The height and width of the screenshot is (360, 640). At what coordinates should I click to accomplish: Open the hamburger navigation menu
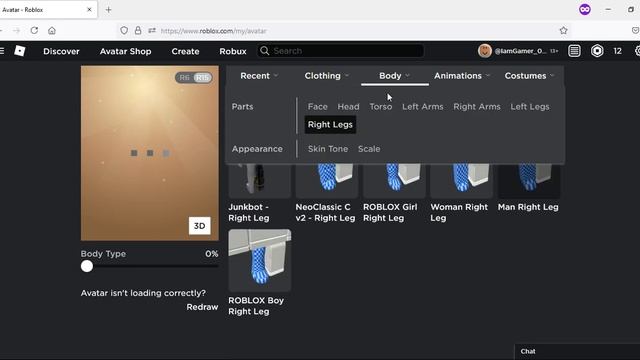click(x=2, y=51)
